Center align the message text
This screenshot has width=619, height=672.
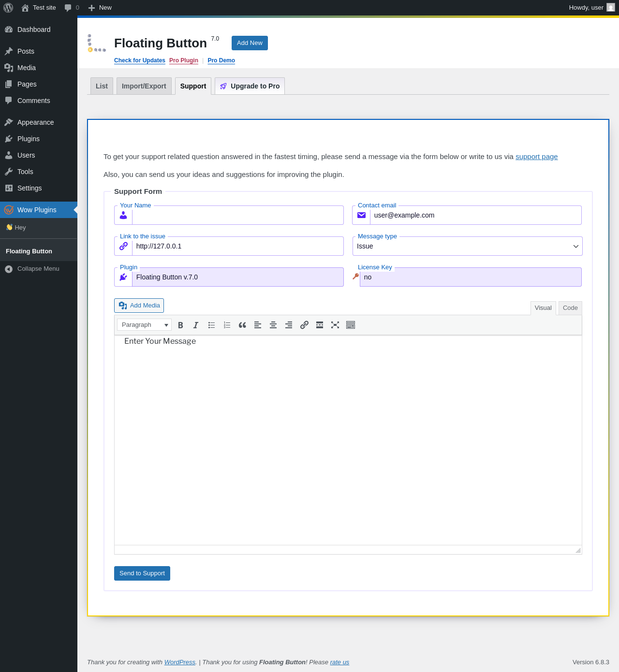tap(273, 325)
